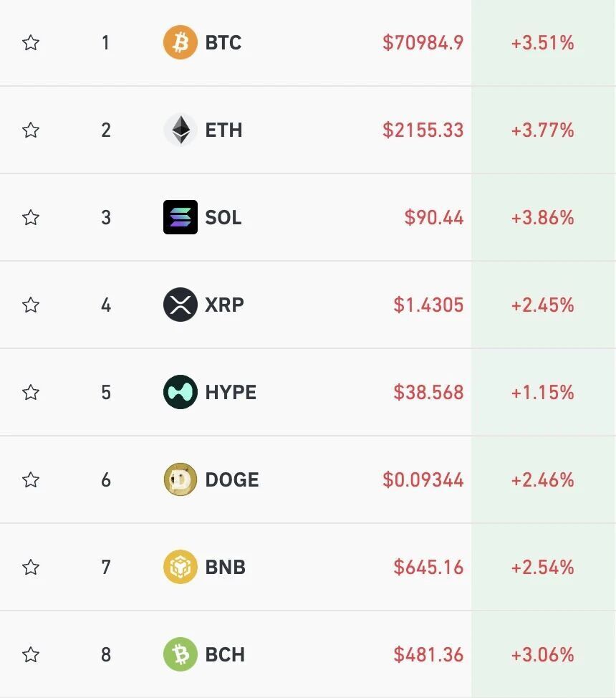Image resolution: width=616 pixels, height=698 pixels.
Task: Click the Solana SOL coin icon
Action: [x=180, y=217]
